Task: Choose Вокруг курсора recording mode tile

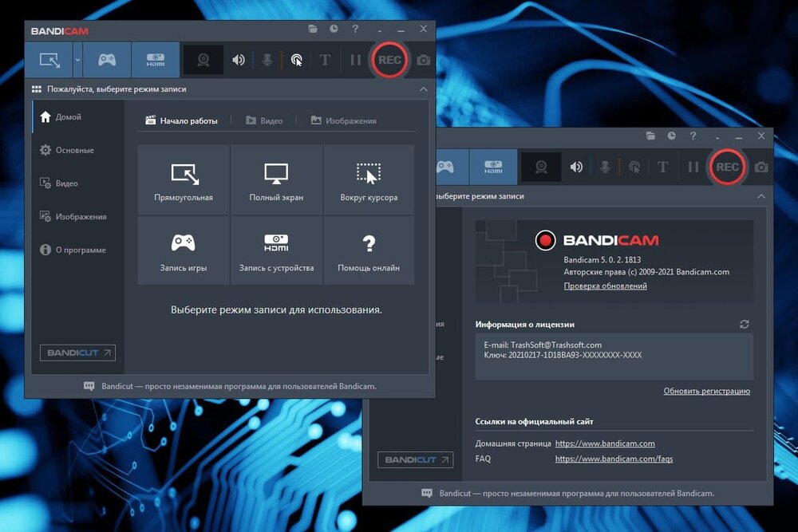Action: (x=369, y=179)
